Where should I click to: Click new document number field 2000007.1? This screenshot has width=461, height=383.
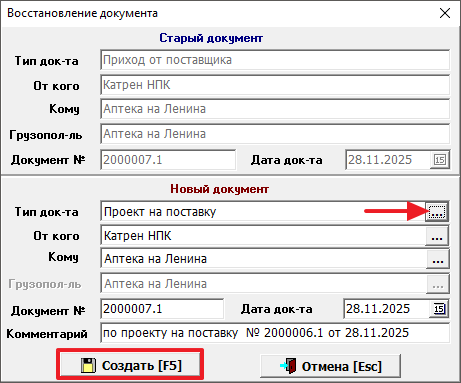(x=162, y=309)
